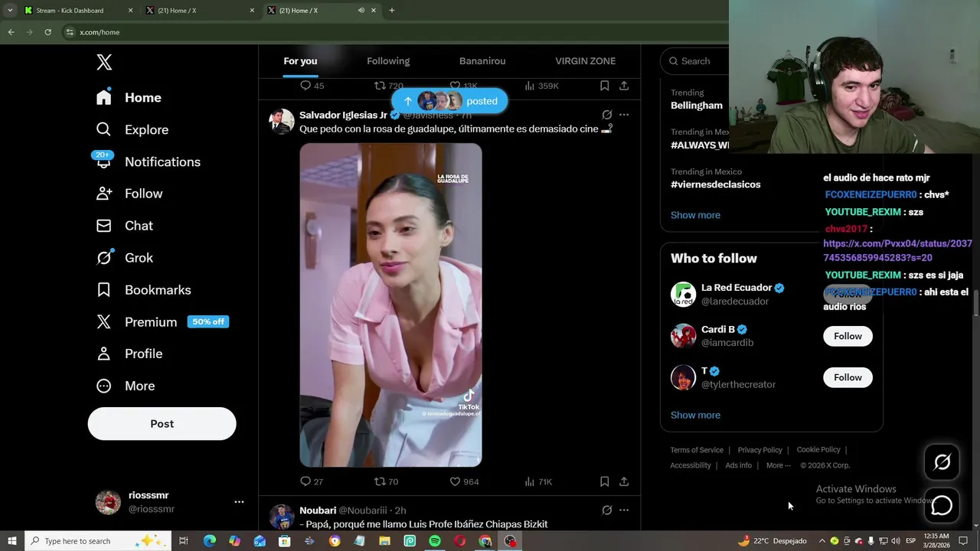Image resolution: width=980 pixels, height=551 pixels.
Task: Open browser tab search dropdown arrow
Action: click(x=9, y=11)
